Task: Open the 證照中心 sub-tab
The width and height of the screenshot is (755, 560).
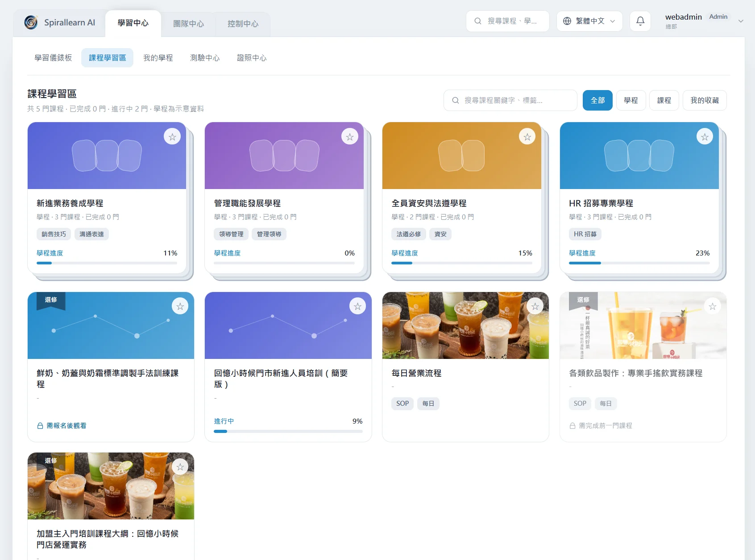Action: tap(252, 58)
